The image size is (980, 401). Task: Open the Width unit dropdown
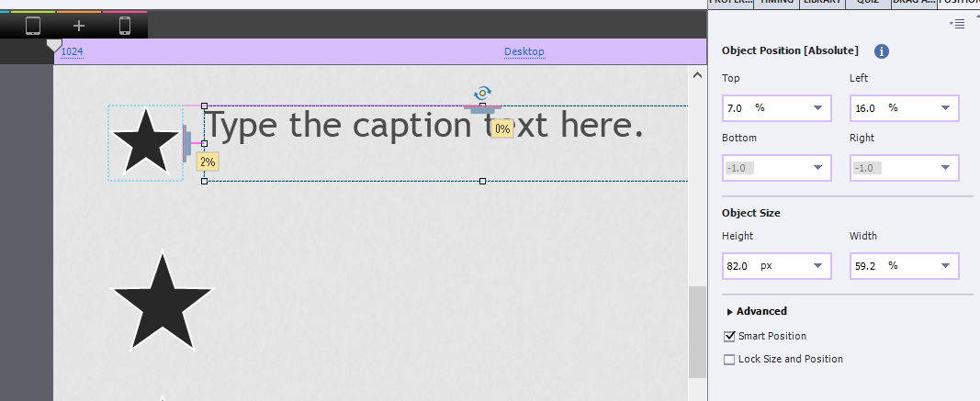click(945, 266)
